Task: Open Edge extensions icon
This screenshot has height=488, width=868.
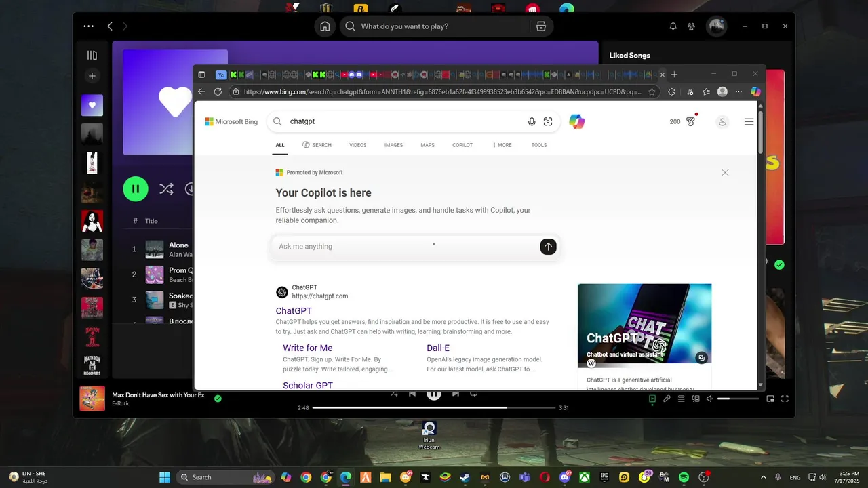Action: 671,91
